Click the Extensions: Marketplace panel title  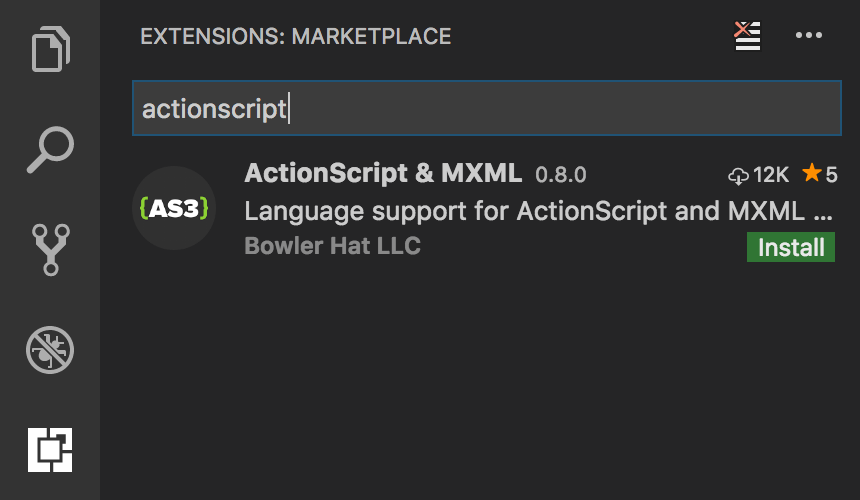296,37
